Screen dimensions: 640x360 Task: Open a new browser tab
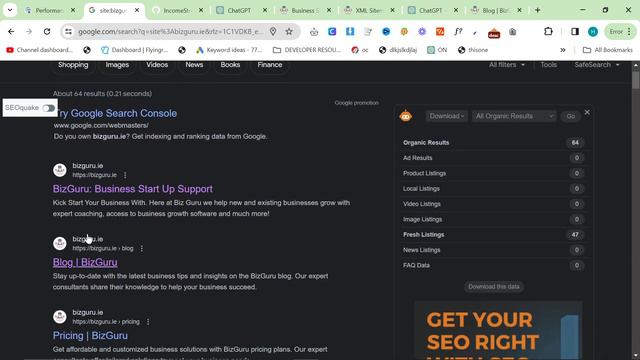pos(538,10)
